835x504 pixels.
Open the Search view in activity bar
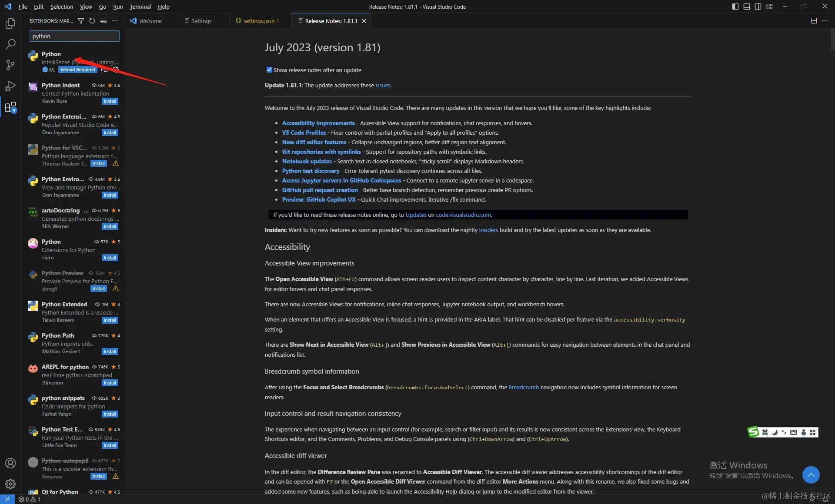[10, 44]
